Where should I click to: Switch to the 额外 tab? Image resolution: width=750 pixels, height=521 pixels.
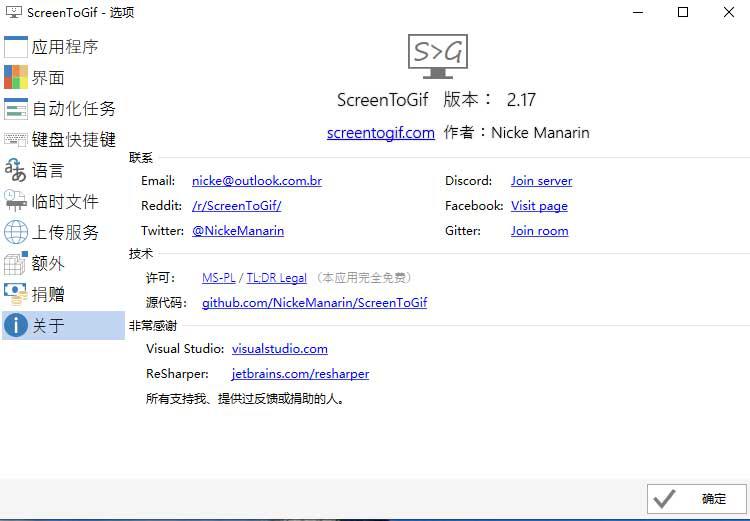63,263
